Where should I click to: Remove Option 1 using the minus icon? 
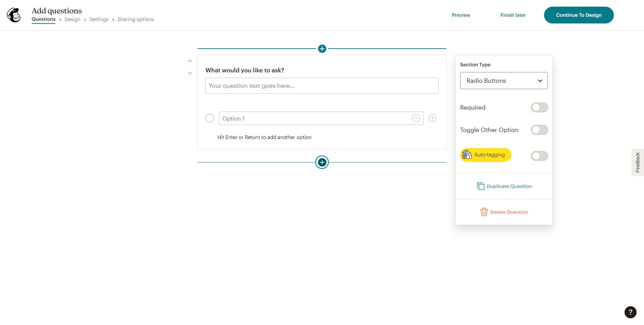[x=416, y=118]
